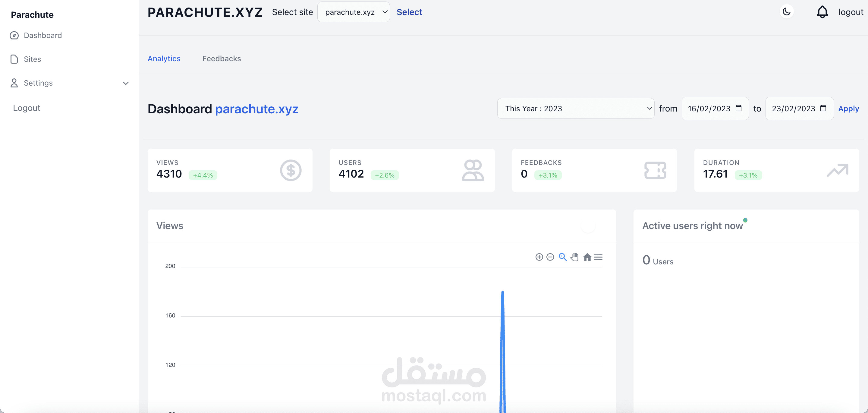The width and height of the screenshot is (868, 413).
Task: Open Sites in the sidebar
Action: (x=32, y=59)
